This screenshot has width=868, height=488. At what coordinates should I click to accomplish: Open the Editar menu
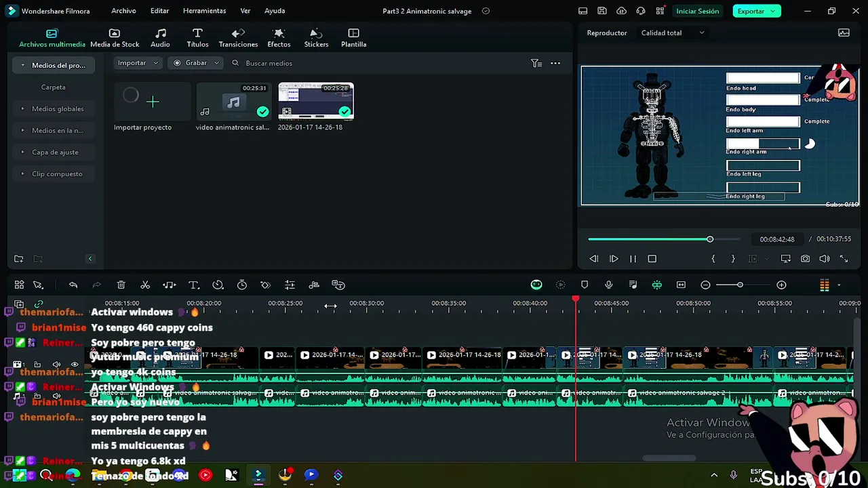(x=159, y=11)
